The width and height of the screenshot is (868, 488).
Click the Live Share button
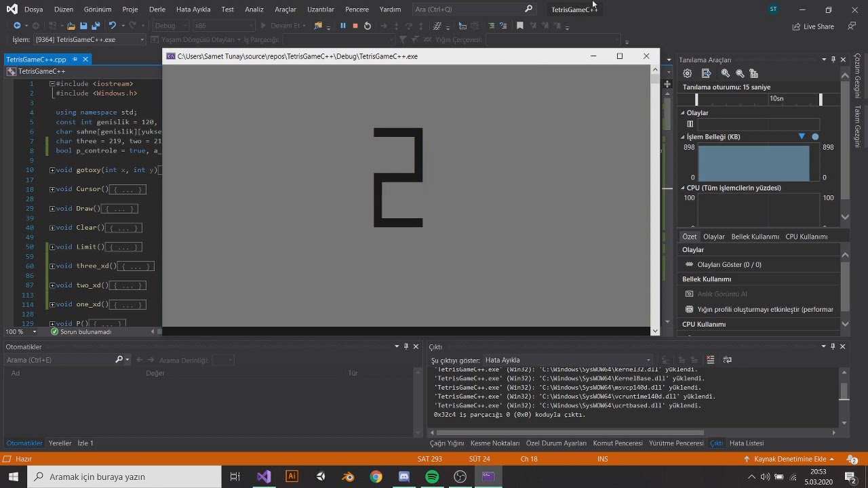pos(813,26)
